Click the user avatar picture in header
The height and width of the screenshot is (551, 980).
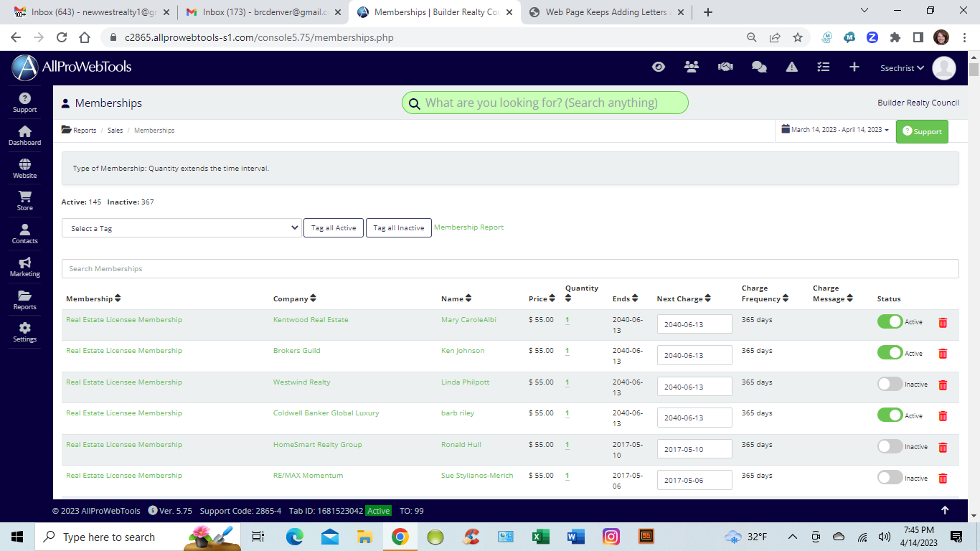(x=944, y=67)
